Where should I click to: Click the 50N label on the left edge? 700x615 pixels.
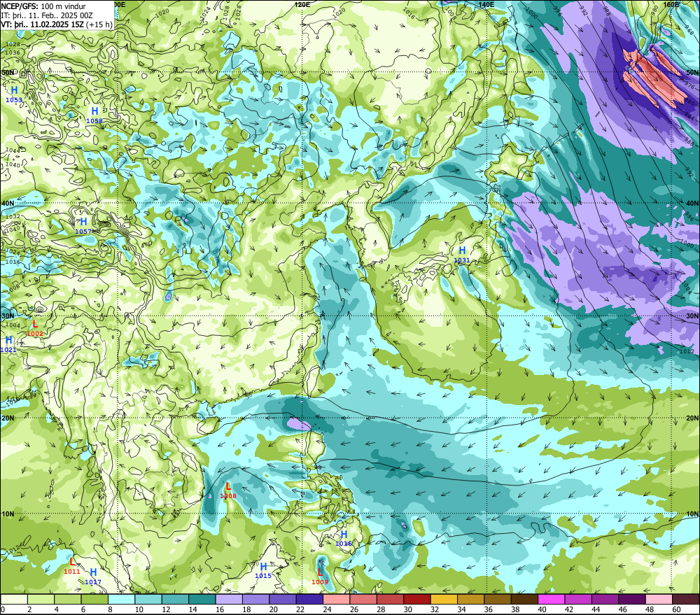[x=8, y=72]
